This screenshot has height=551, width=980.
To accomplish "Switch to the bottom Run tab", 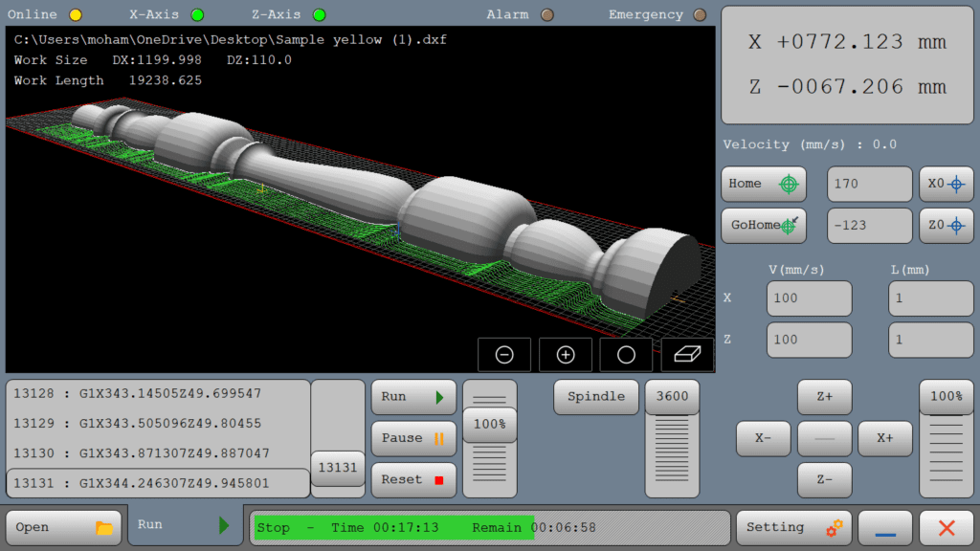I will coord(186,525).
